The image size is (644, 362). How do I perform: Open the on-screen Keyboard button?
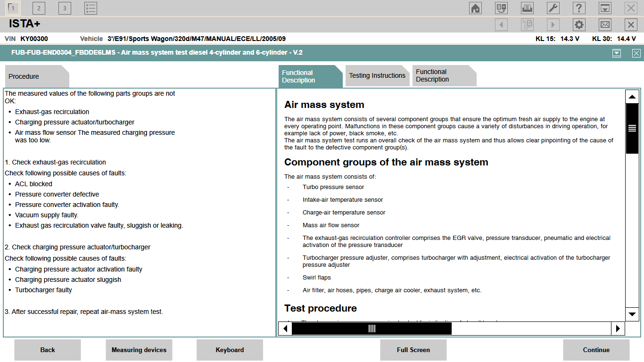(x=230, y=350)
